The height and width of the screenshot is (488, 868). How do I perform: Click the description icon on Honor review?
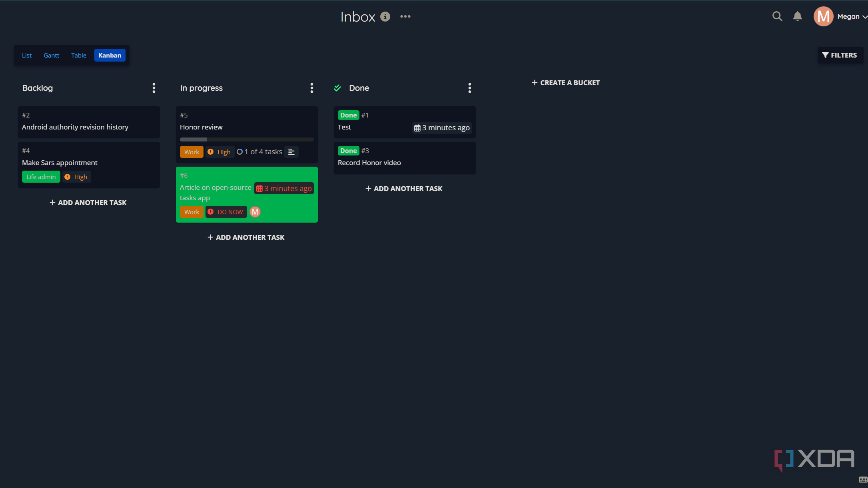tap(291, 152)
